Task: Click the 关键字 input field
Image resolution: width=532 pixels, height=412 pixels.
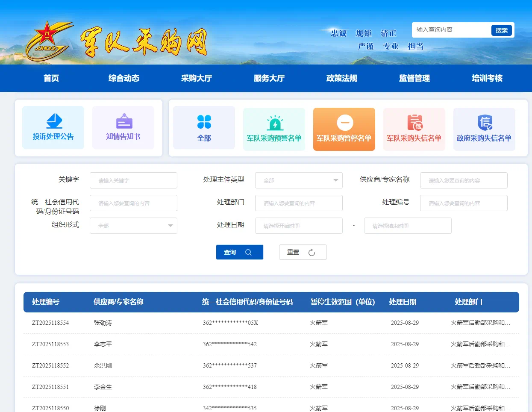Action: coord(133,180)
